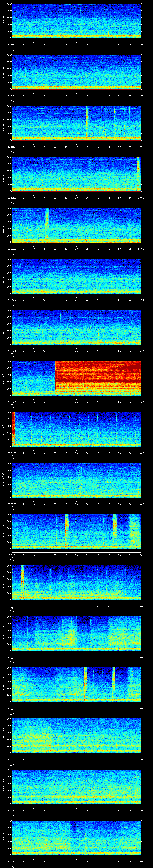Click the '31:00' end time label
The image size is (153, 868).
pyautogui.click(x=141, y=759)
